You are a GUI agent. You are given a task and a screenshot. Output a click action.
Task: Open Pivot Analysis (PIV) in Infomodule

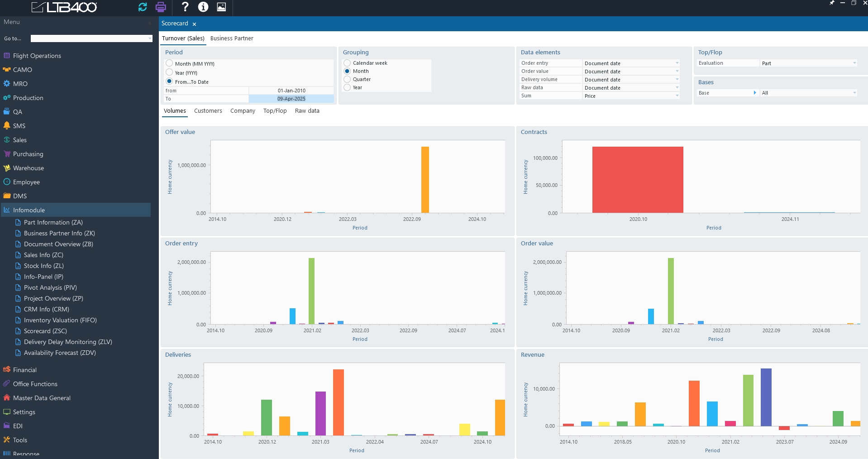coord(50,287)
